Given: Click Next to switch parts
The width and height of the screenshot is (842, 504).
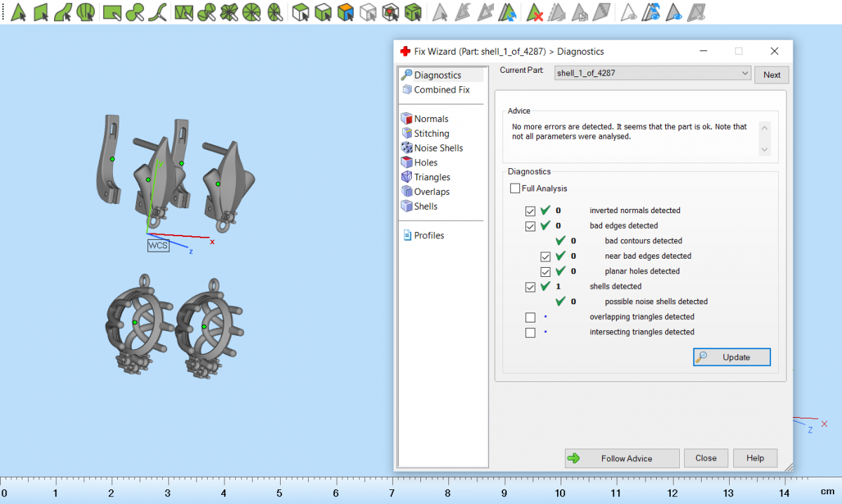Looking at the screenshot, I should point(771,75).
